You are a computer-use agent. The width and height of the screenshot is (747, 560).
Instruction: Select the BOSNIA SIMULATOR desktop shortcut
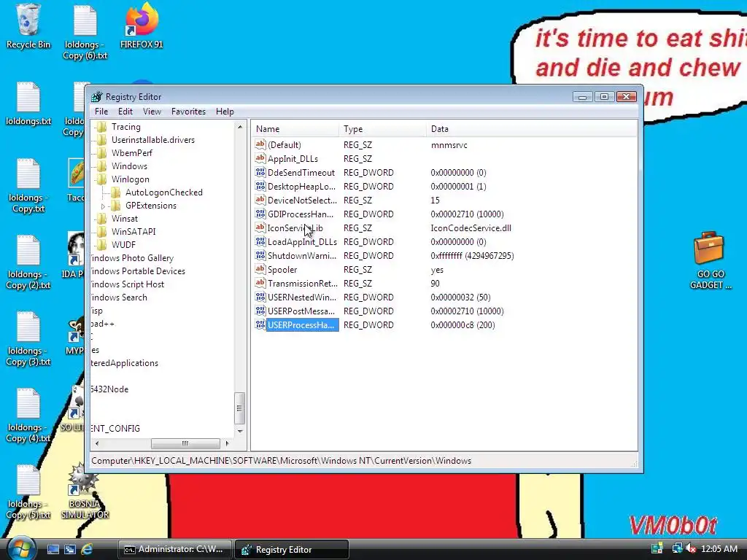point(85,491)
